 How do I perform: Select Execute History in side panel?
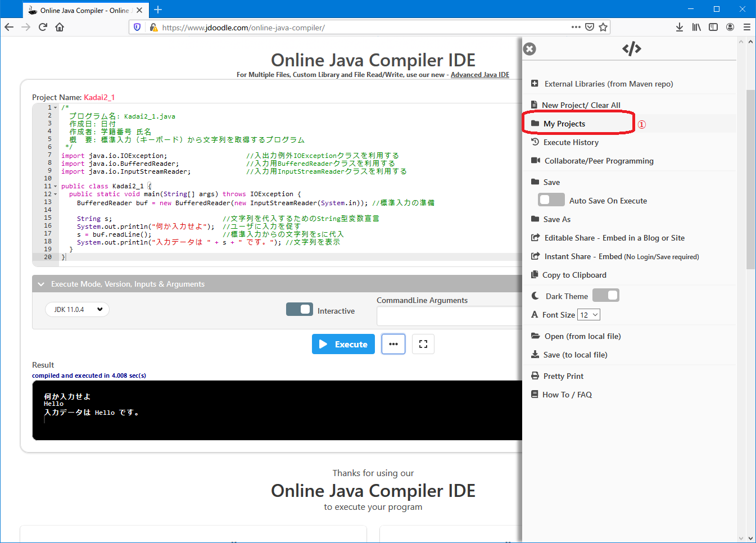[571, 143]
